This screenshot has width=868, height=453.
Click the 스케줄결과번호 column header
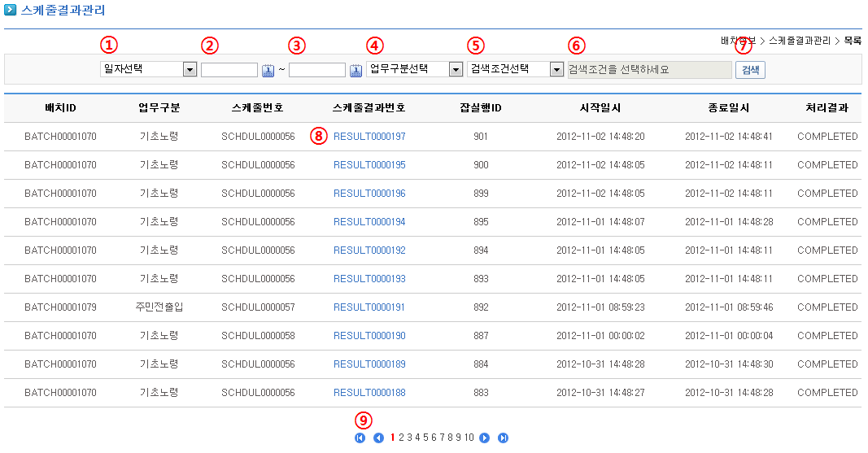[x=369, y=108]
